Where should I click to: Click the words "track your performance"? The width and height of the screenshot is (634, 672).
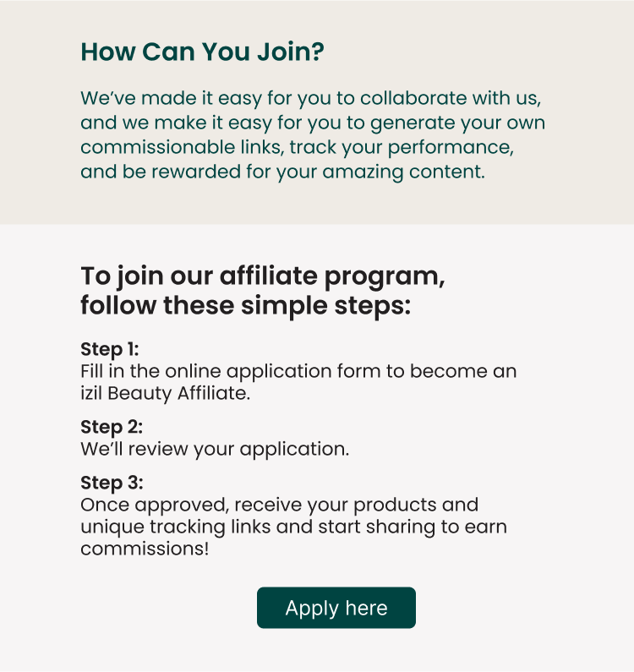pyautogui.click(x=402, y=148)
